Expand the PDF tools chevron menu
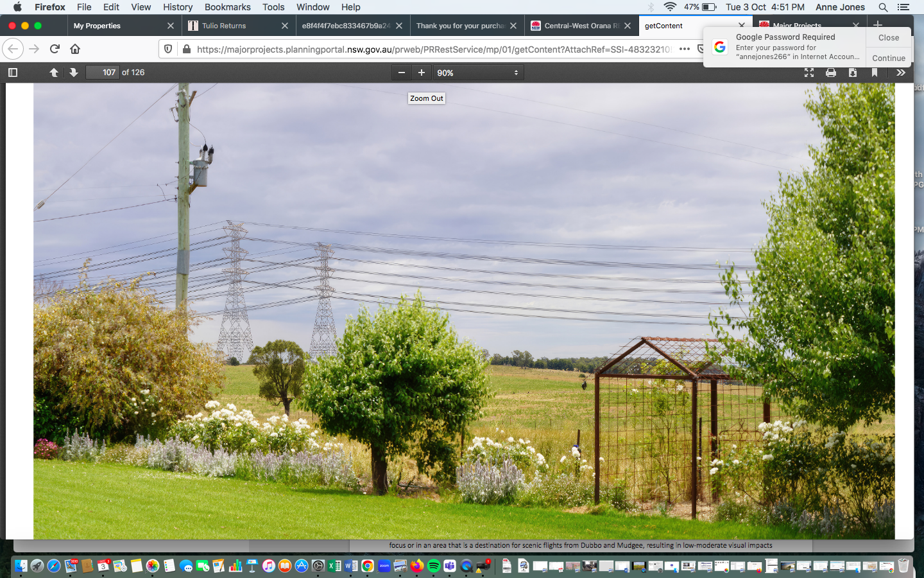The image size is (924, 578). point(901,73)
